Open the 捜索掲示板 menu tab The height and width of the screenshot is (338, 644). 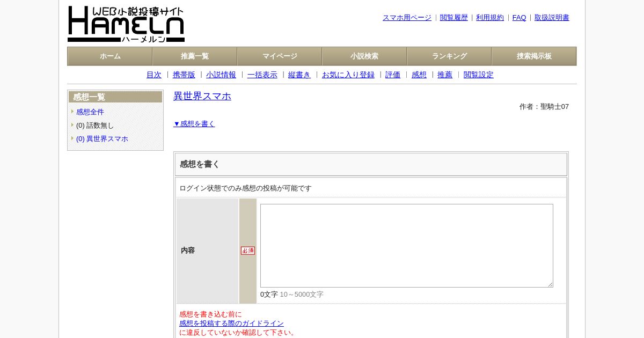pos(534,56)
